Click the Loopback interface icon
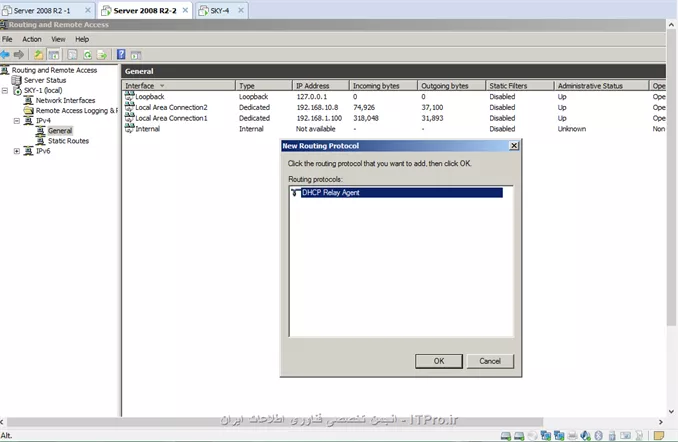Viewport: 678px width, 442px height. click(129, 96)
